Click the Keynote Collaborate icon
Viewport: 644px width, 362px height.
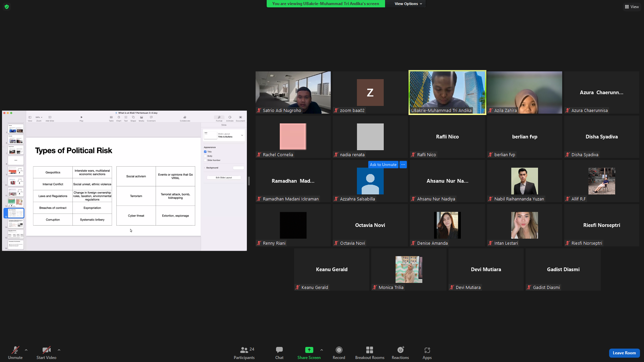185,117
